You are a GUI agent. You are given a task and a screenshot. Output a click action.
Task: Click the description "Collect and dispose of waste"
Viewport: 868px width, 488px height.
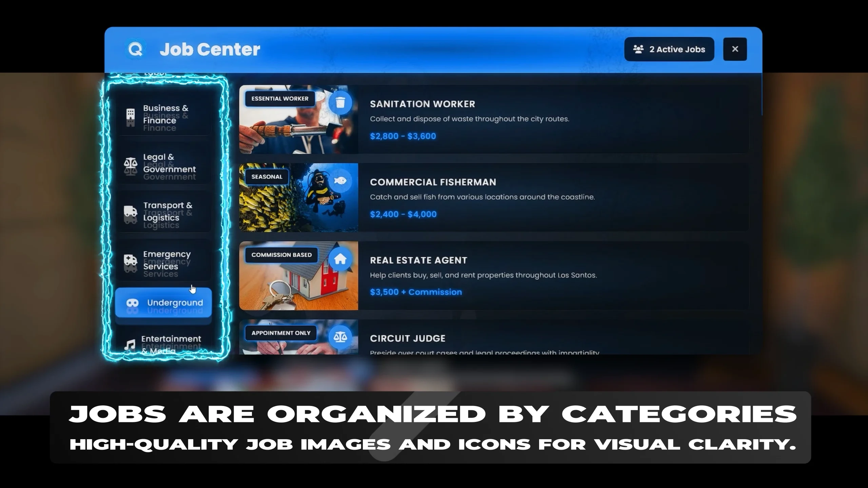tap(470, 119)
